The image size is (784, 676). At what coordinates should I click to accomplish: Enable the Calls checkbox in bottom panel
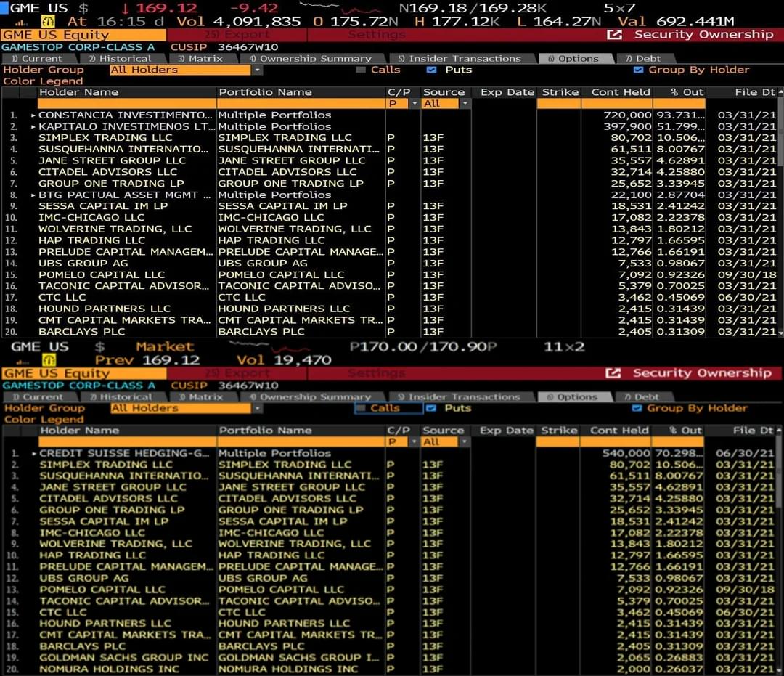359,409
